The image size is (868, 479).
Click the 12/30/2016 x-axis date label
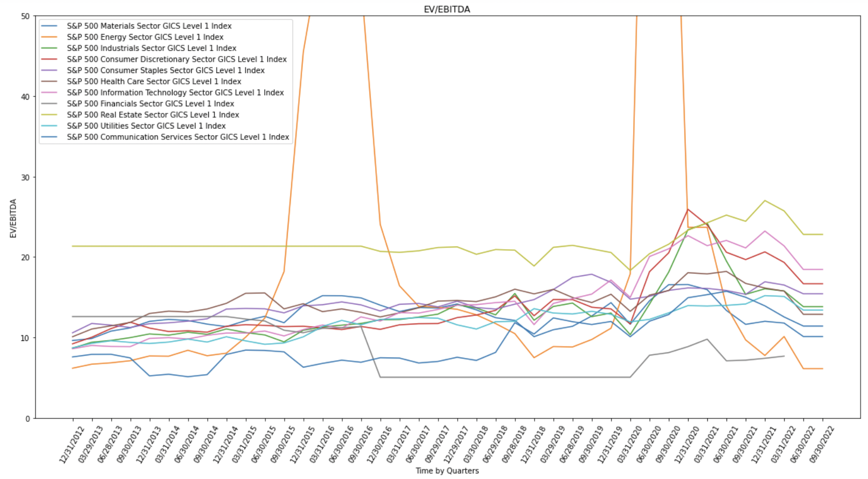click(379, 444)
